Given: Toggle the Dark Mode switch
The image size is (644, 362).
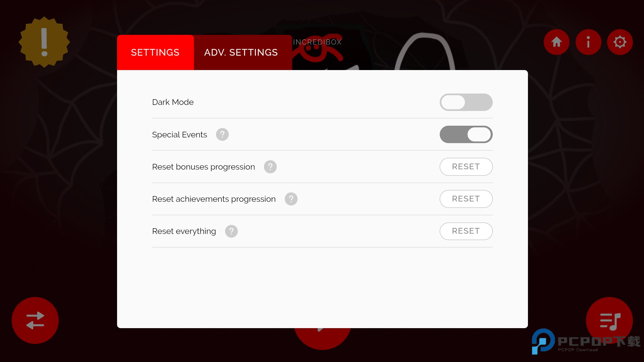Looking at the screenshot, I should click(466, 102).
